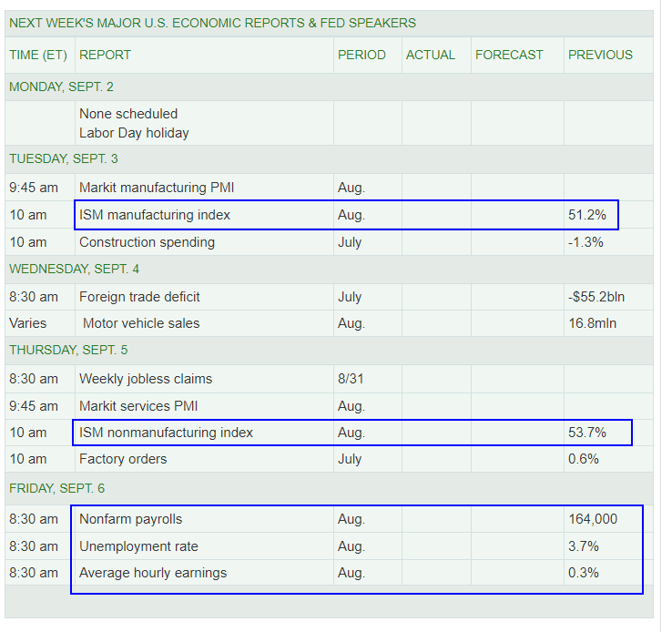Click the 8:30 am time for Weekly jobless claims
Viewport: 672px width, 632px height.
pos(34,379)
